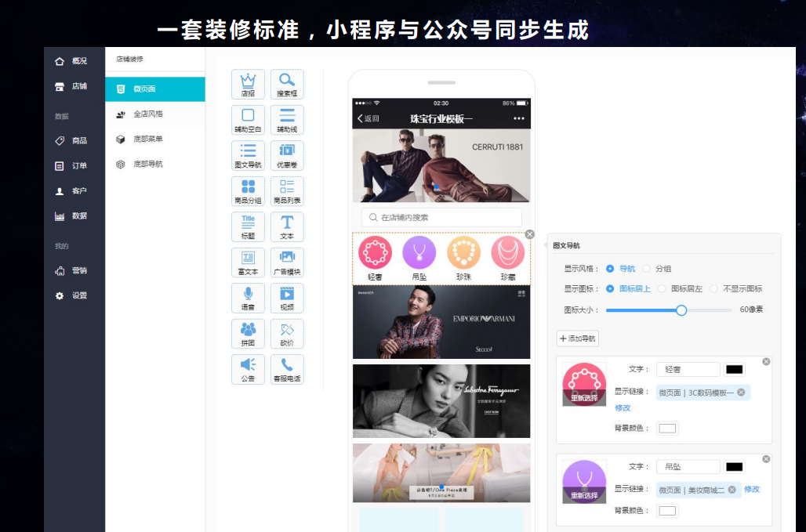The height and width of the screenshot is (532, 806).
Task: Open 店铺 shop section in sidebar
Action: 71,86
